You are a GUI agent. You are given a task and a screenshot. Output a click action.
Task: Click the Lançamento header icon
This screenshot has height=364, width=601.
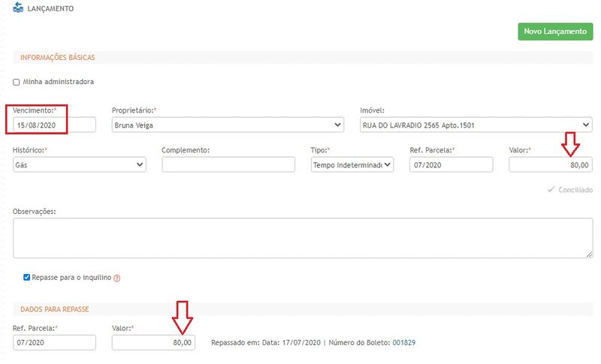pos(18,8)
